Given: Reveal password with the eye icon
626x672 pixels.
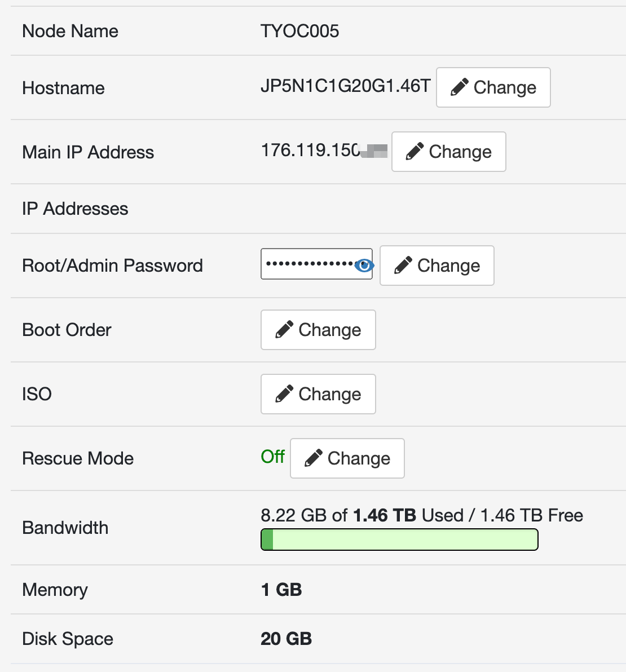Looking at the screenshot, I should tap(364, 265).
